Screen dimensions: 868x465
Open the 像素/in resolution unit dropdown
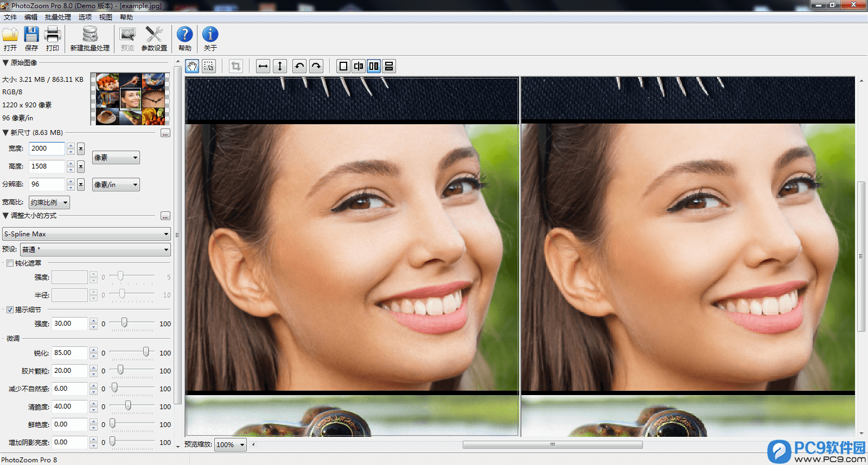coord(116,185)
